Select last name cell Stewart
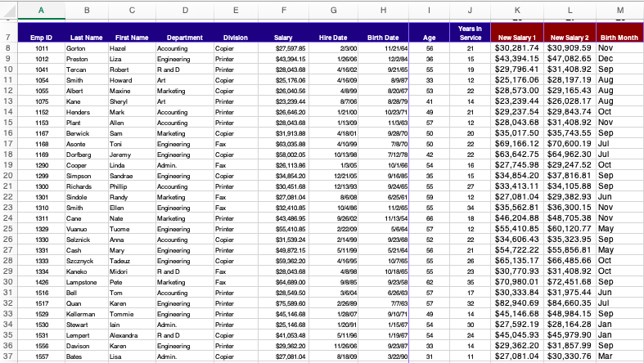 coord(87,325)
